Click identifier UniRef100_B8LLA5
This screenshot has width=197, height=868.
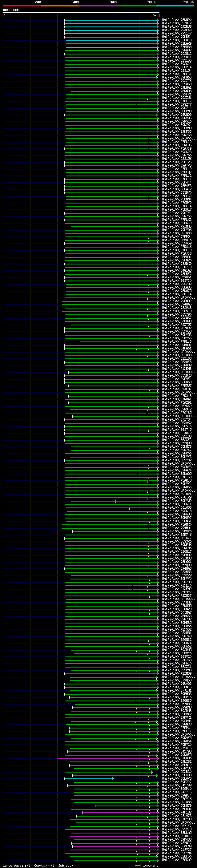click(x=176, y=833)
